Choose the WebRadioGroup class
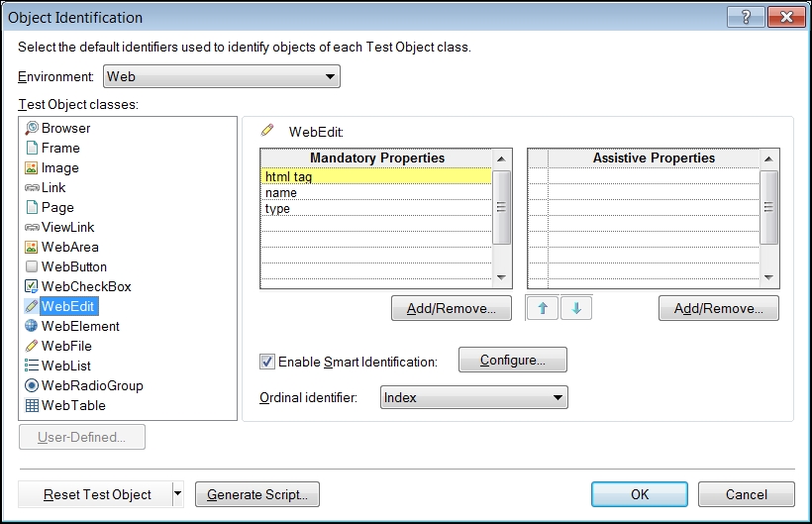The image size is (812, 524). pyautogui.click(x=91, y=385)
